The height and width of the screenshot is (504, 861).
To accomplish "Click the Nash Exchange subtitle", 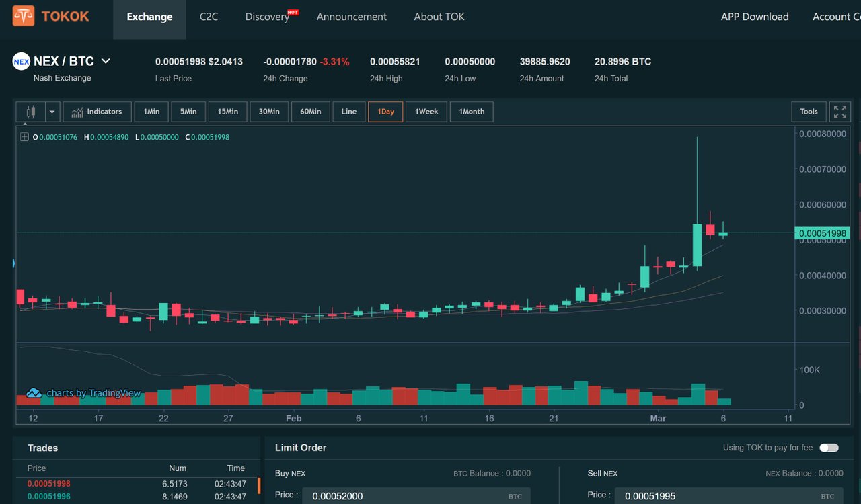I will (x=63, y=78).
